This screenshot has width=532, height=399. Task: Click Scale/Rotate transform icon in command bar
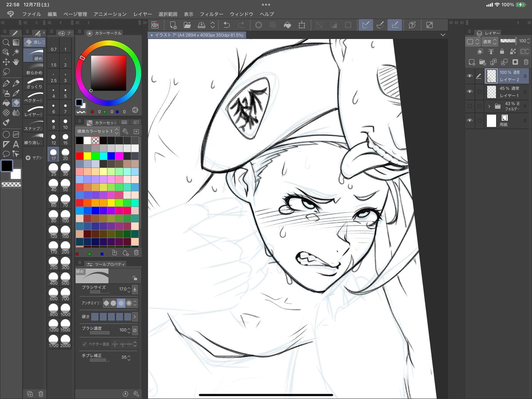302,25
